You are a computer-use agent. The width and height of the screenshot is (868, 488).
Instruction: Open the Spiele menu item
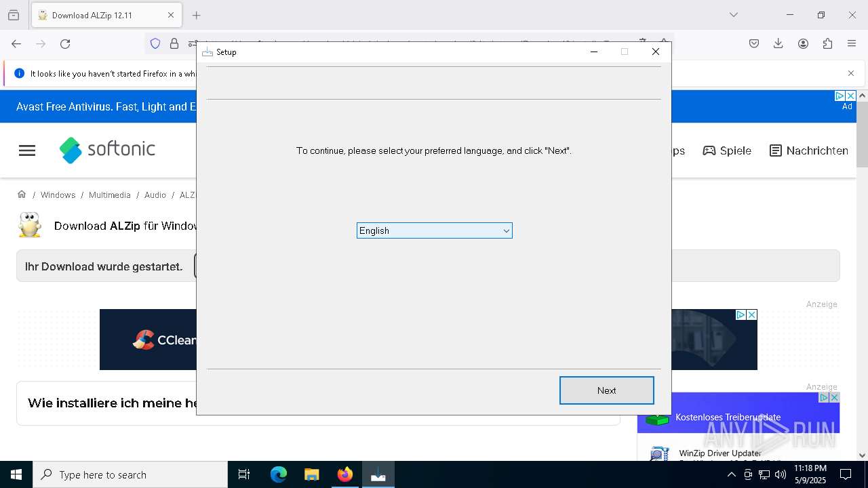727,150
